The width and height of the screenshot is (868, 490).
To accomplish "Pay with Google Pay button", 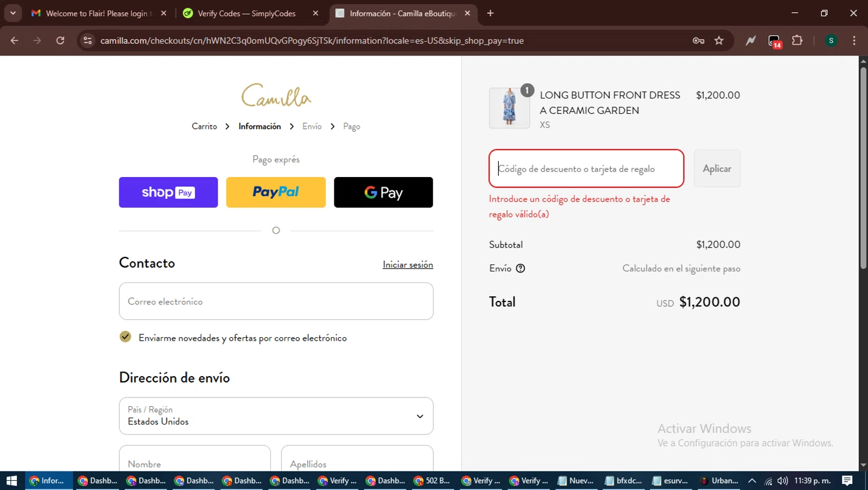I will (383, 192).
